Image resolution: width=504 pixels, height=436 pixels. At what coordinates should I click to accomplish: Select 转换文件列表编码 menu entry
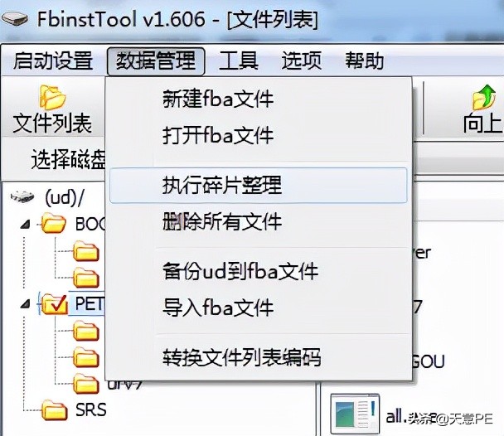[x=258, y=357]
